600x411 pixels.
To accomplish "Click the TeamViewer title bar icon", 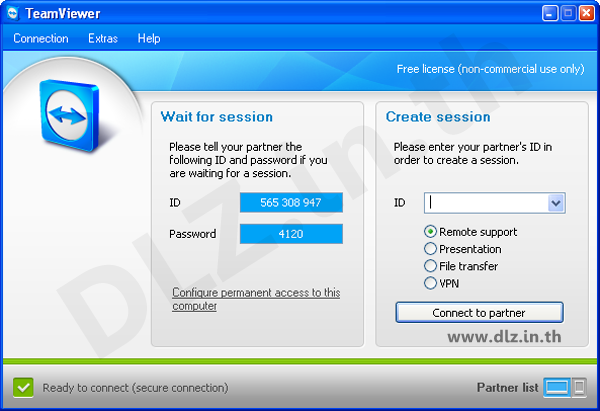I will click(13, 13).
